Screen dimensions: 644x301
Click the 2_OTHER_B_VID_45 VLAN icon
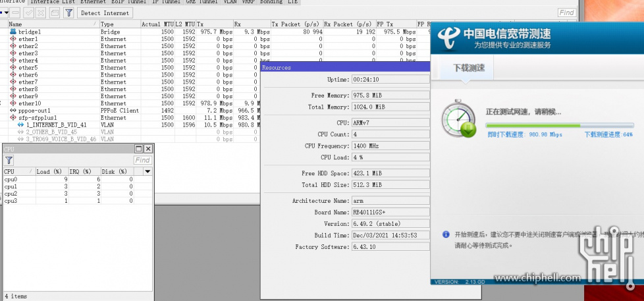click(21, 132)
